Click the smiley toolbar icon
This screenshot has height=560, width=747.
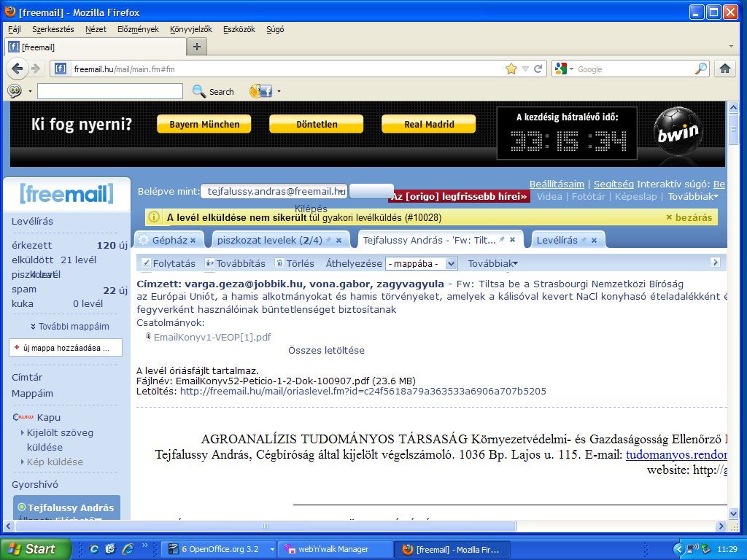coord(15,91)
